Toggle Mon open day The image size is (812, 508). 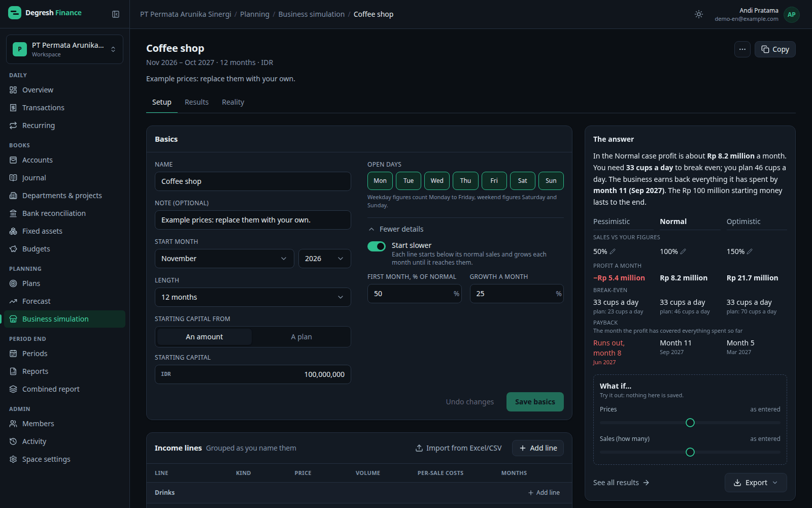tap(380, 181)
